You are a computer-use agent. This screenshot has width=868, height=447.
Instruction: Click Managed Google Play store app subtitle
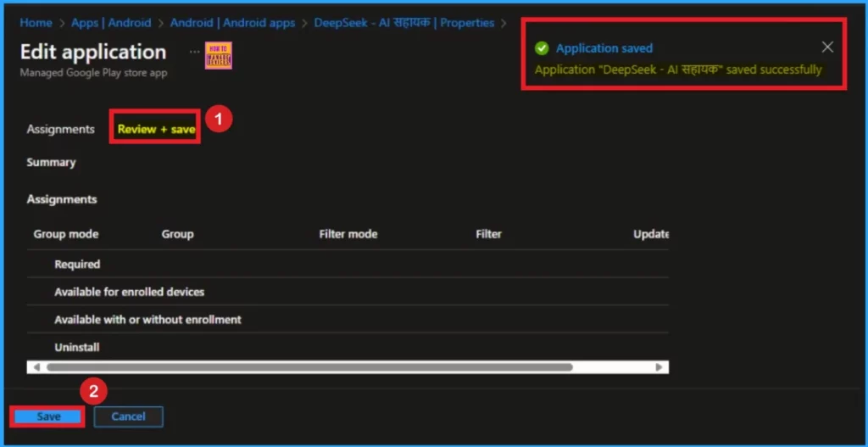coord(93,73)
